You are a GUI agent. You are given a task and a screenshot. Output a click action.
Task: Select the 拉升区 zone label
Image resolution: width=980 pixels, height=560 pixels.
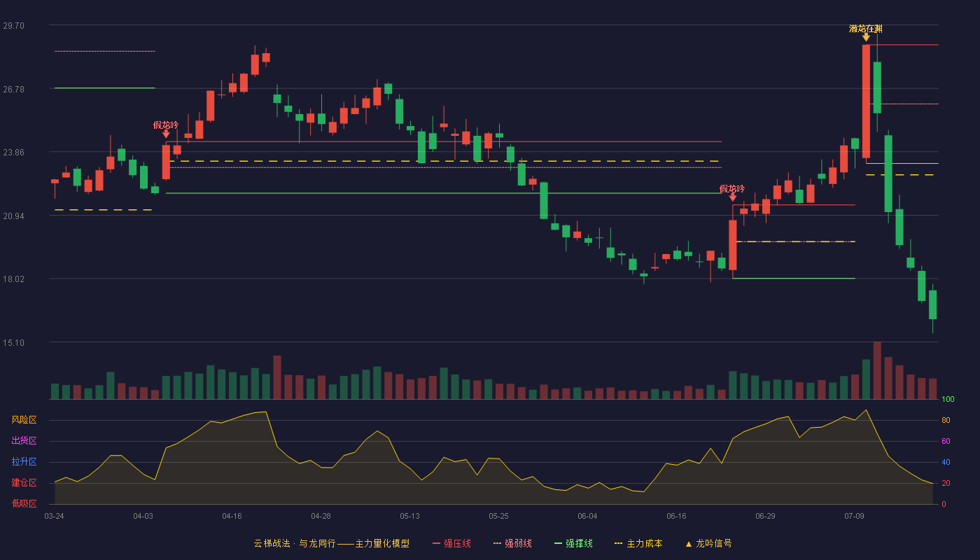point(24,462)
